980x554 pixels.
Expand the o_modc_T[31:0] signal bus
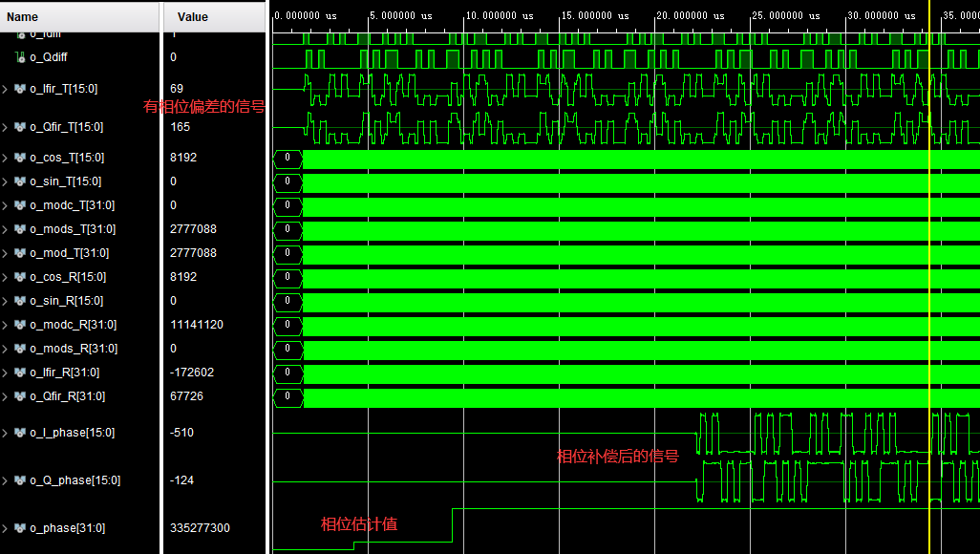point(5,205)
